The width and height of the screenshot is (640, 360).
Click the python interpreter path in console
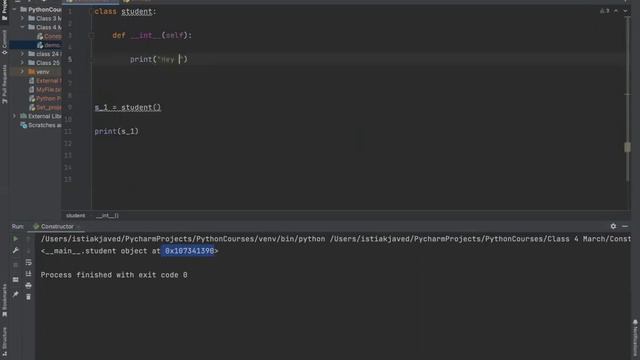[x=183, y=239]
